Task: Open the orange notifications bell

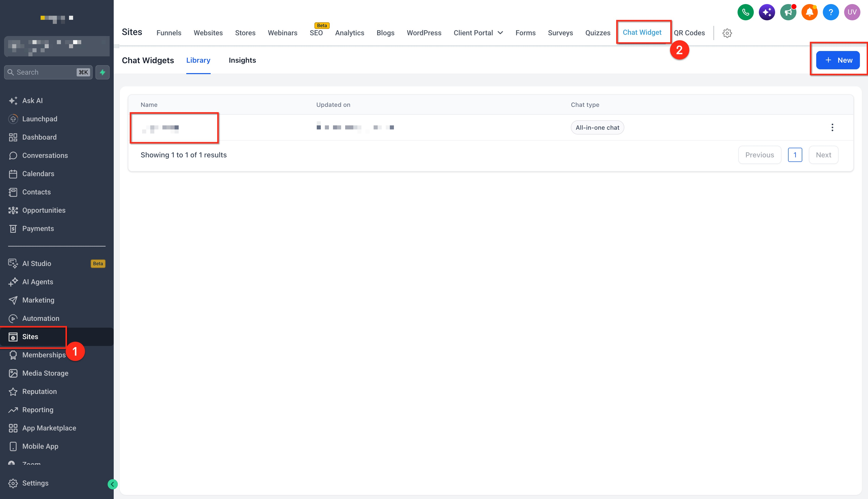Action: tap(809, 12)
